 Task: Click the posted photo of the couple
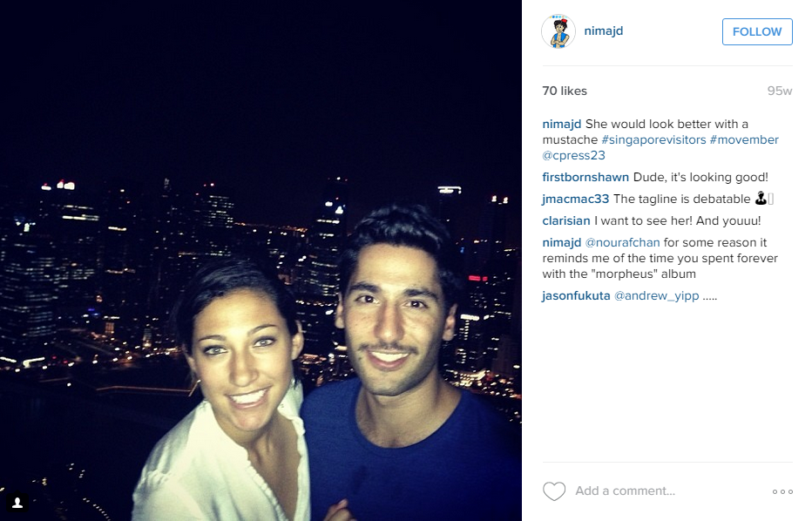tap(261, 260)
